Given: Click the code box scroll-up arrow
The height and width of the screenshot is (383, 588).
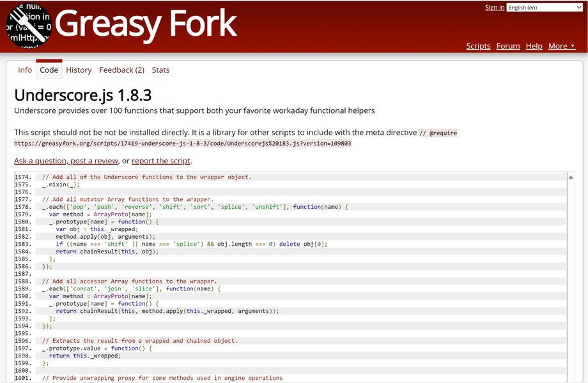Looking at the screenshot, I should point(571,177).
